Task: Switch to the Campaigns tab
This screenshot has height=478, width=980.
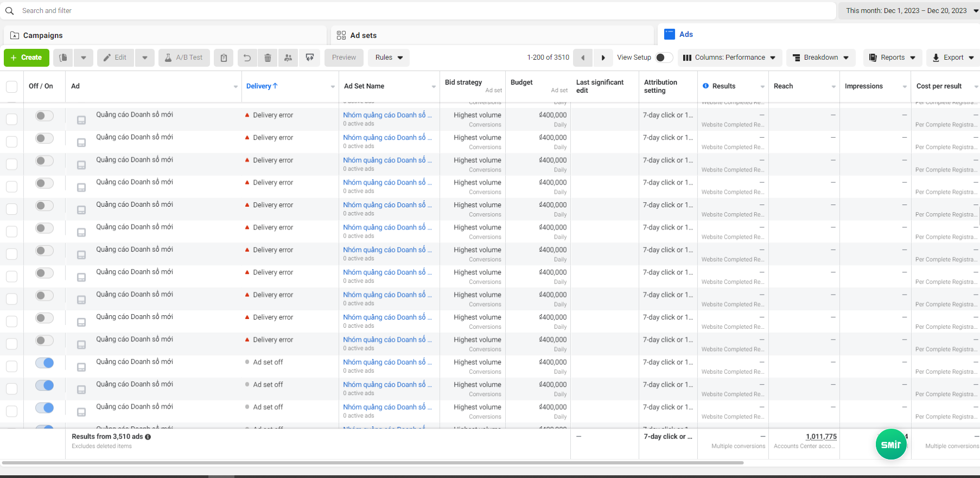Action: (165, 35)
